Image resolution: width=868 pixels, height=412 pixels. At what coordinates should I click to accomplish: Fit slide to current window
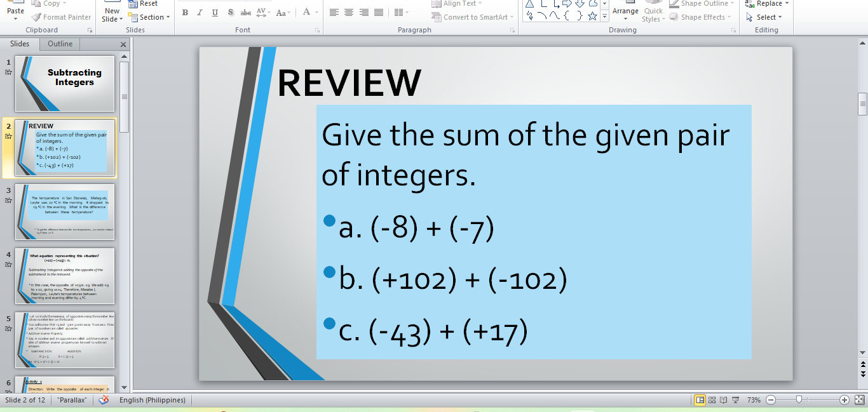858,400
